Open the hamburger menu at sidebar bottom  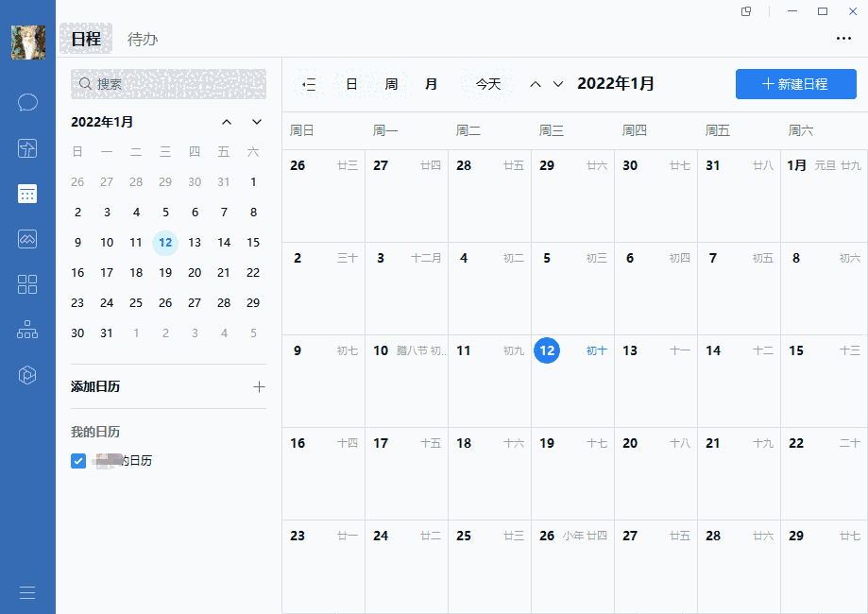(27, 592)
